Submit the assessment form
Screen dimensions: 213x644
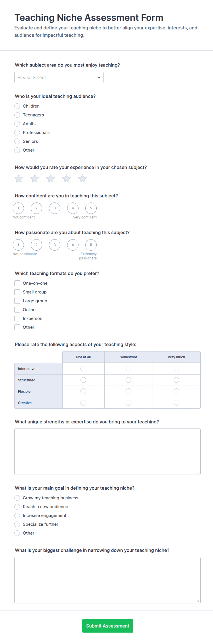pyautogui.click(x=108, y=626)
